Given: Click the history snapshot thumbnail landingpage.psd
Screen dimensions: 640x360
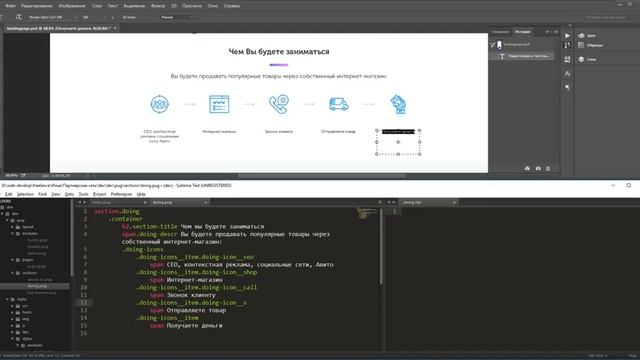Looking at the screenshot, I should click(x=499, y=44).
